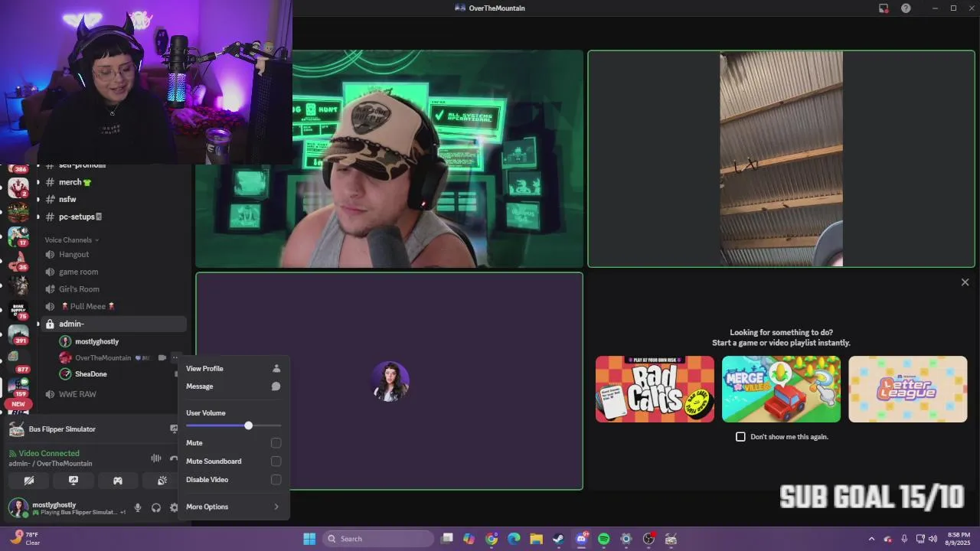
Task: Choose Message in the context menu
Action: pos(234,386)
